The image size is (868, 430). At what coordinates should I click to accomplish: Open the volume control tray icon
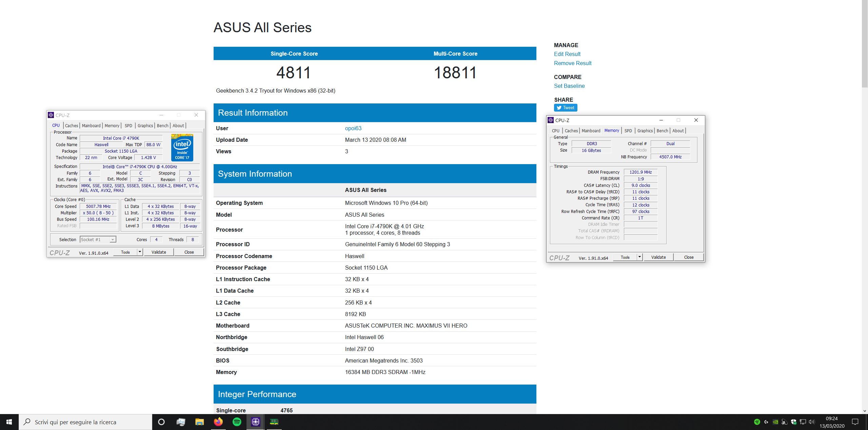812,422
